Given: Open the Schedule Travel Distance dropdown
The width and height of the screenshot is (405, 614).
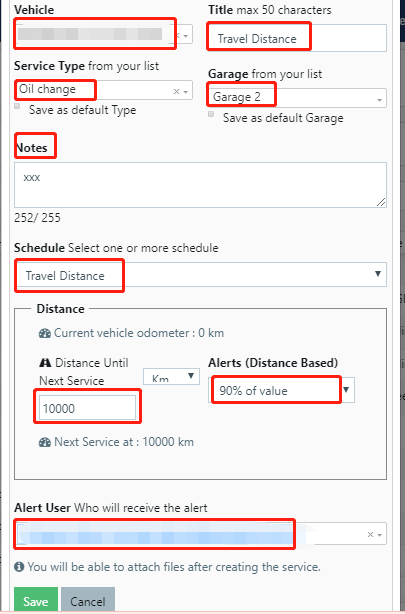Looking at the screenshot, I should pos(200,274).
